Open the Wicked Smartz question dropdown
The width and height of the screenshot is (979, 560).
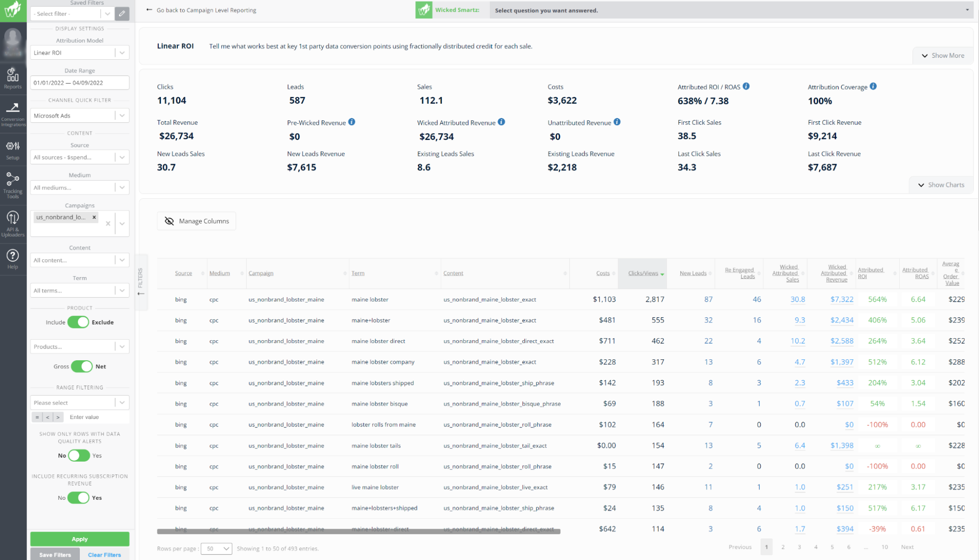coord(731,10)
